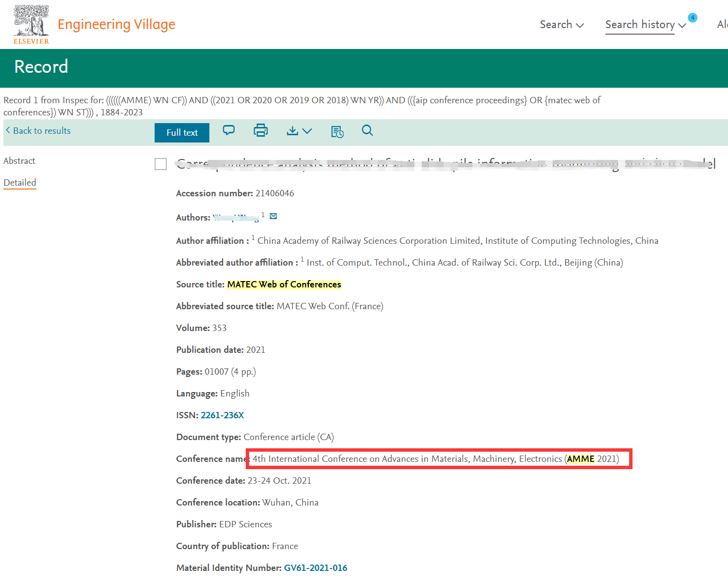The width and height of the screenshot is (728, 584).
Task: Click the Abbreviated source title MATEC Web Conf. text
Action: [330, 306]
